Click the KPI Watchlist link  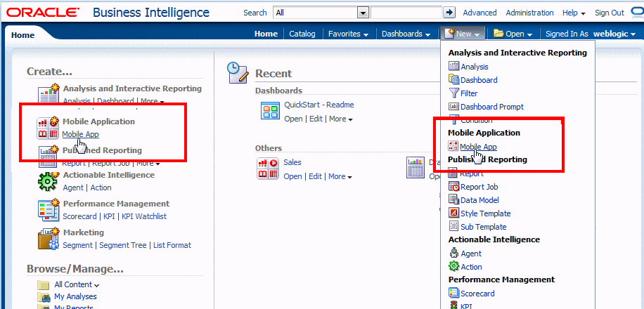pos(144,216)
